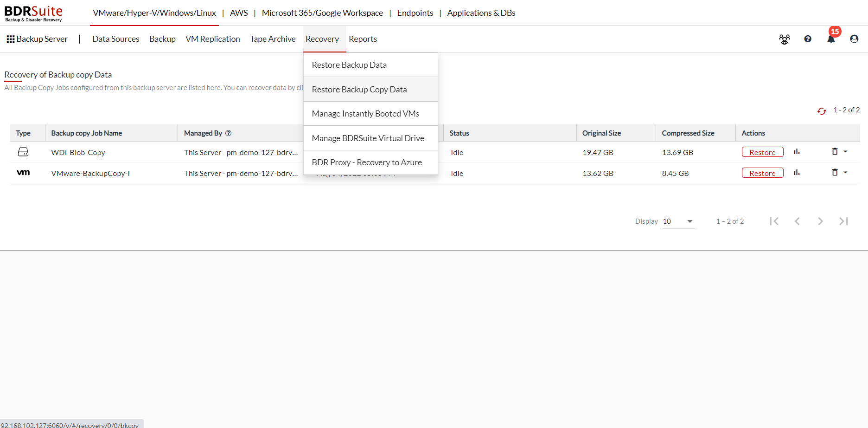Click delete trash icon for WDI-Blob-Copy
The height and width of the screenshot is (428, 868).
coord(835,151)
